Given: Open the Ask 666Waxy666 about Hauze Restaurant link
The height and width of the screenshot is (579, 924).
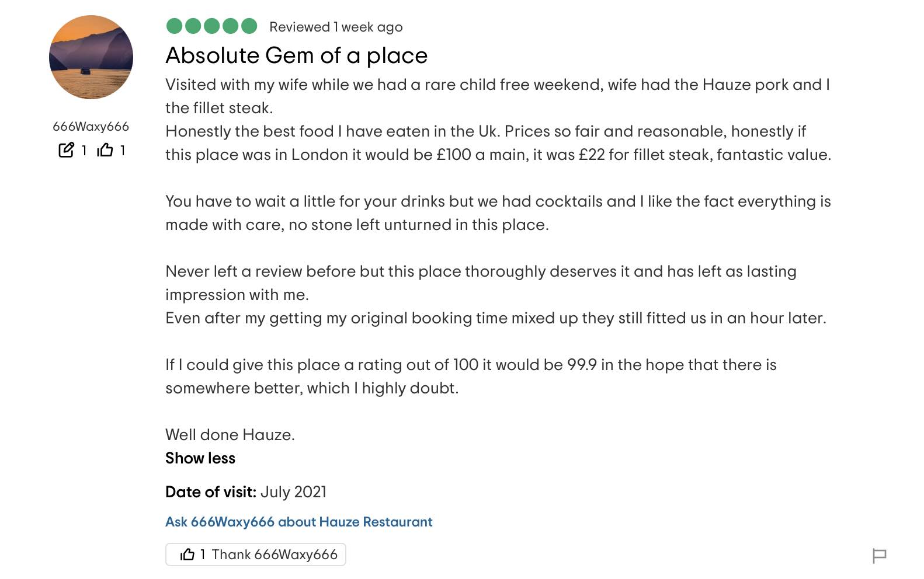Looking at the screenshot, I should coord(298,522).
